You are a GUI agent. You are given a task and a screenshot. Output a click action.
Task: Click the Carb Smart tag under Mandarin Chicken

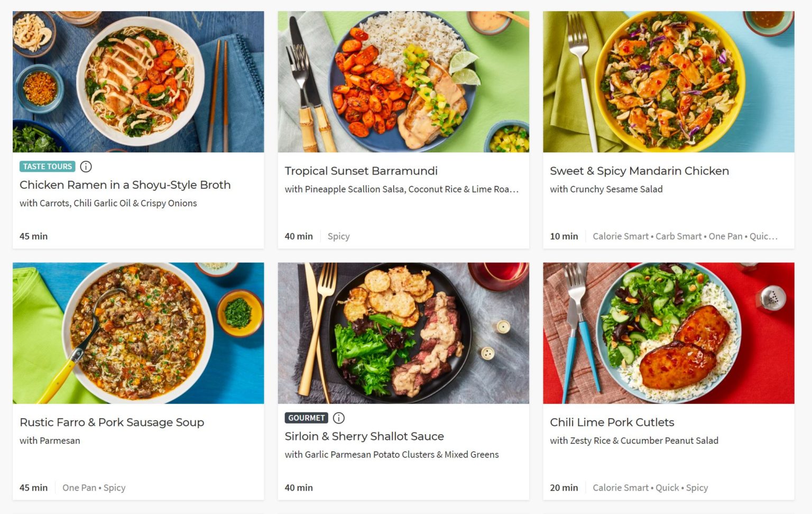click(x=678, y=236)
